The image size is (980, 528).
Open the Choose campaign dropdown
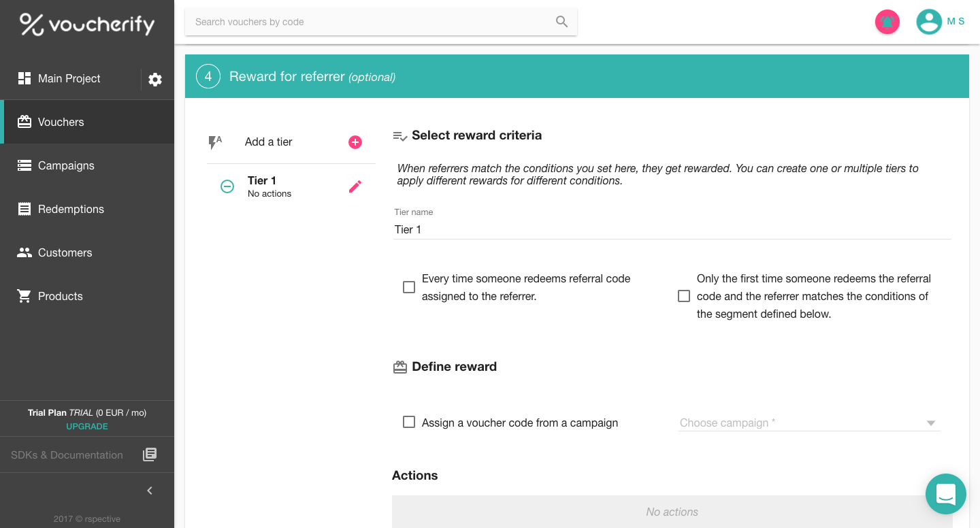809,423
